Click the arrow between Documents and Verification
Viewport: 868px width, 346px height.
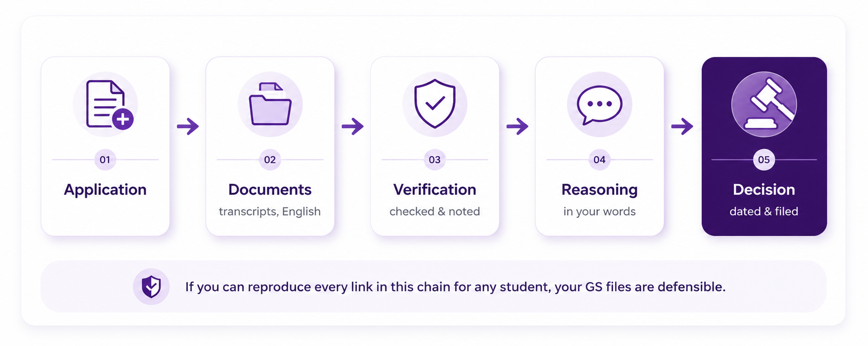[x=353, y=126]
